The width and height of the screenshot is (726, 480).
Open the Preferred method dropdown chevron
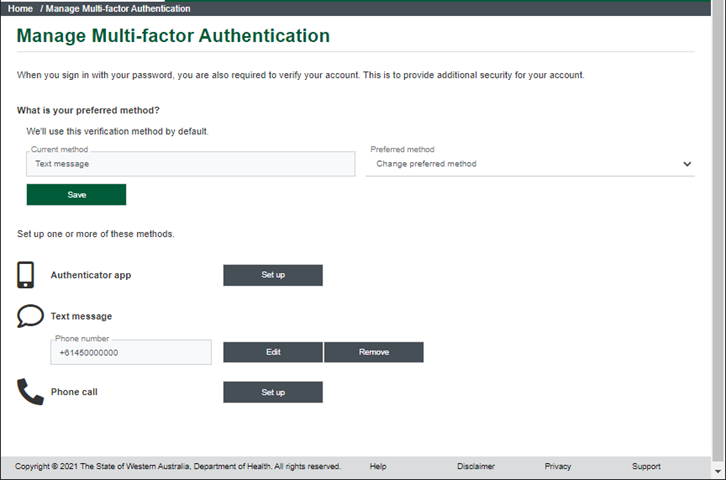click(x=687, y=164)
